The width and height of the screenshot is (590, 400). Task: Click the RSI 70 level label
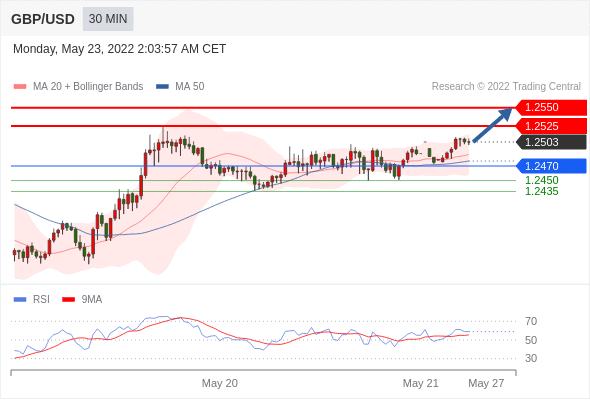click(531, 321)
